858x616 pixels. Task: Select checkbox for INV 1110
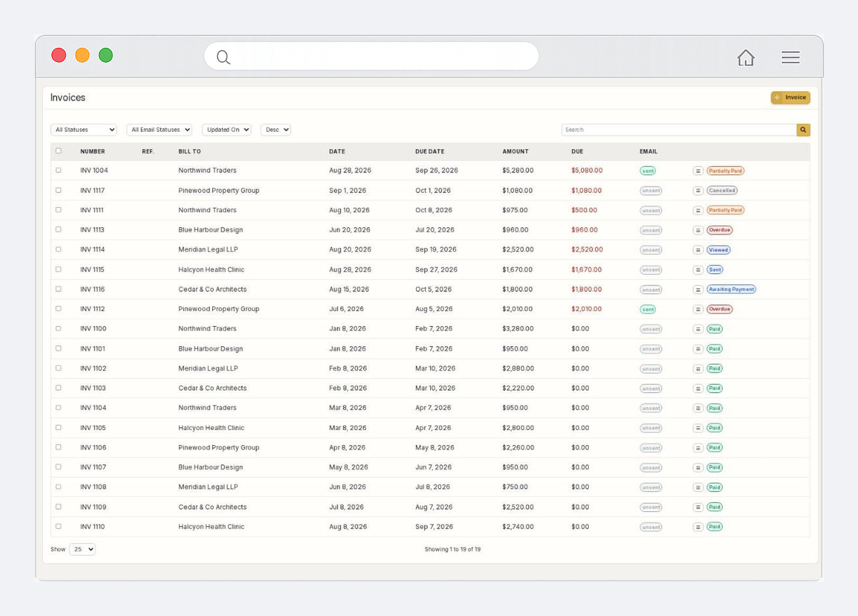coord(58,526)
